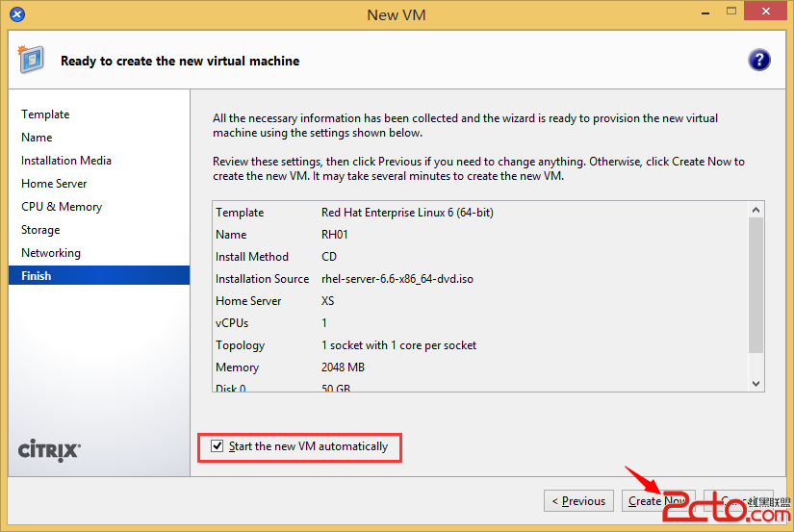Select the vCPUs value 1
Image resolution: width=794 pixels, height=532 pixels.
[x=324, y=323]
